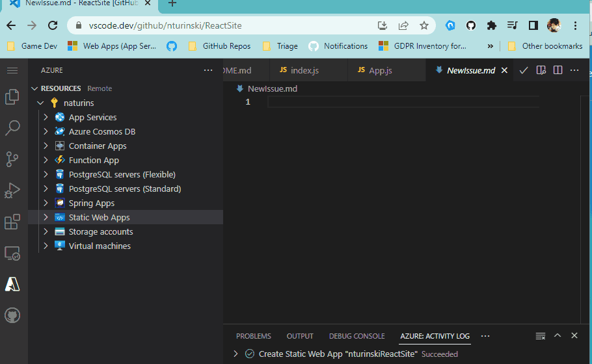The image size is (592, 364).
Task: Open the DEBUG CONSOLE panel tab
Action: [x=357, y=336]
